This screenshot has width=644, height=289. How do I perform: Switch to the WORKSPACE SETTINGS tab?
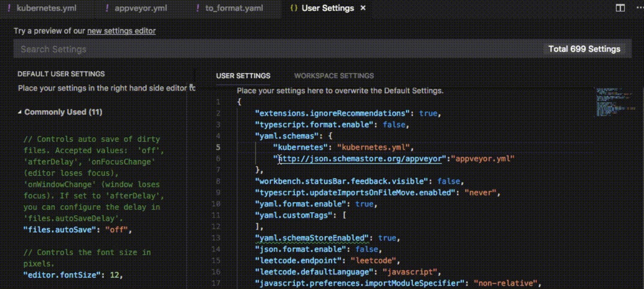coord(334,76)
